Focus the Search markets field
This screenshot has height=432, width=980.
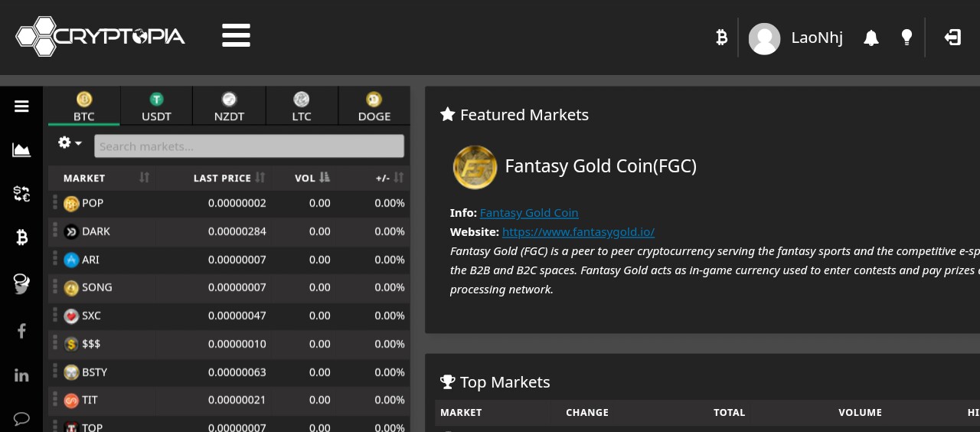click(249, 146)
